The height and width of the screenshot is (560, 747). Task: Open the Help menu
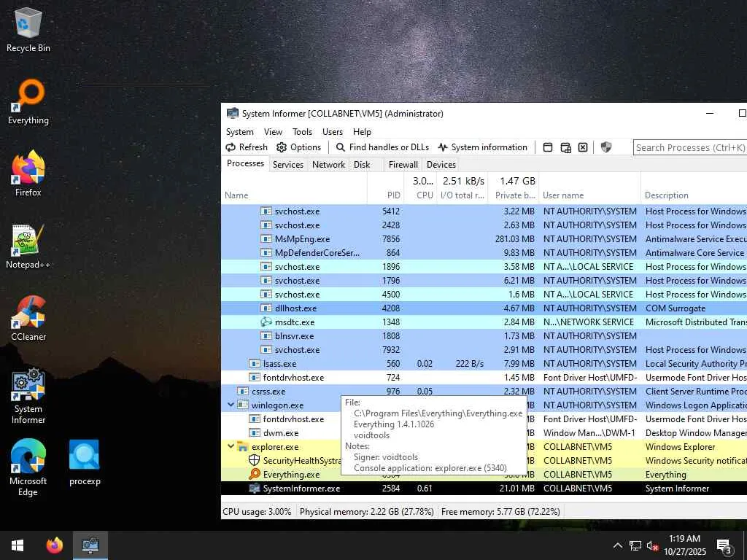[362, 132]
